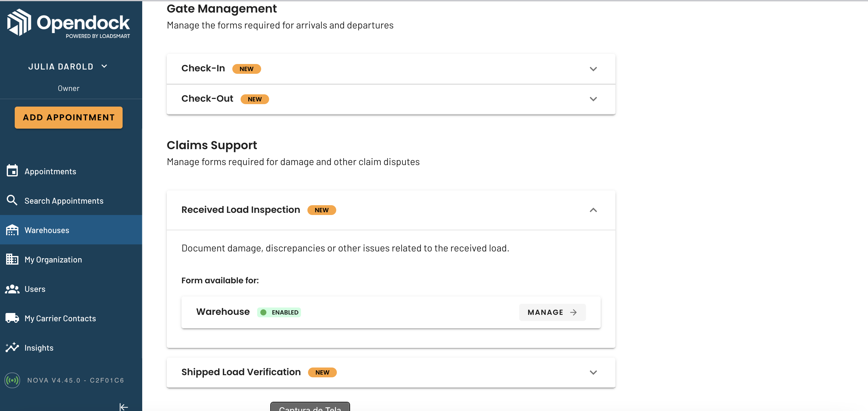Click the NEW badge beside Check-Out
Image resolution: width=868 pixels, height=411 pixels.
point(255,99)
